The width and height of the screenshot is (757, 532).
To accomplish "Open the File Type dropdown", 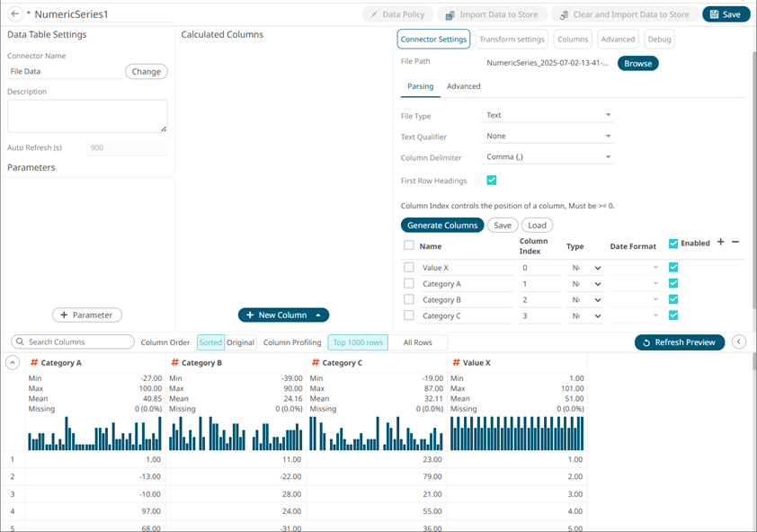I will click(x=548, y=115).
